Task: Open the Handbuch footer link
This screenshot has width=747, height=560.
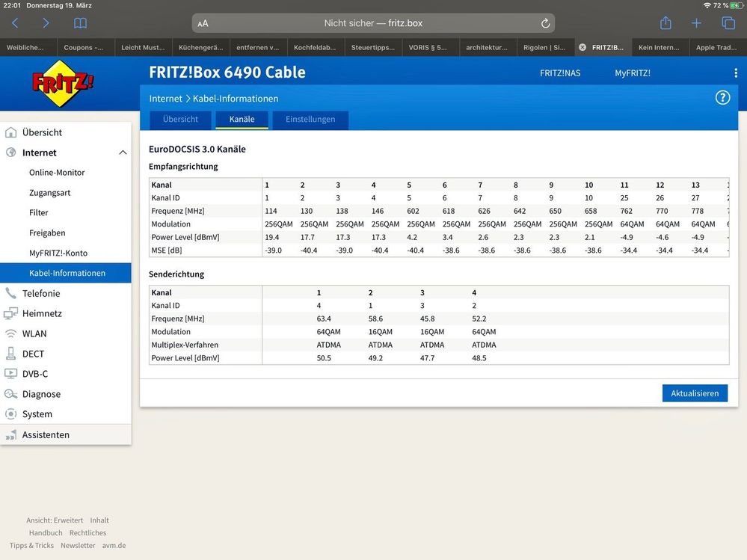Action: tap(46, 533)
